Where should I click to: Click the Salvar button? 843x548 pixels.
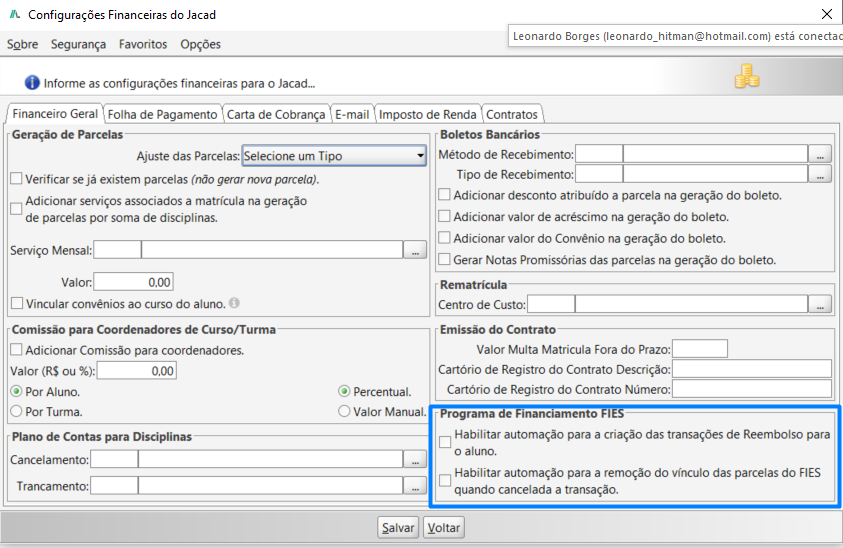[x=398, y=528]
